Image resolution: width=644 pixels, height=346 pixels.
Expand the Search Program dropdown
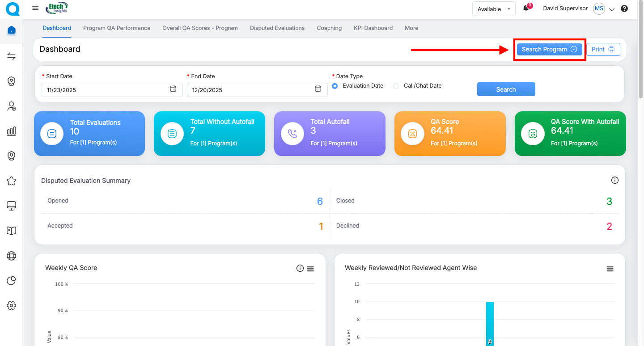tap(549, 49)
